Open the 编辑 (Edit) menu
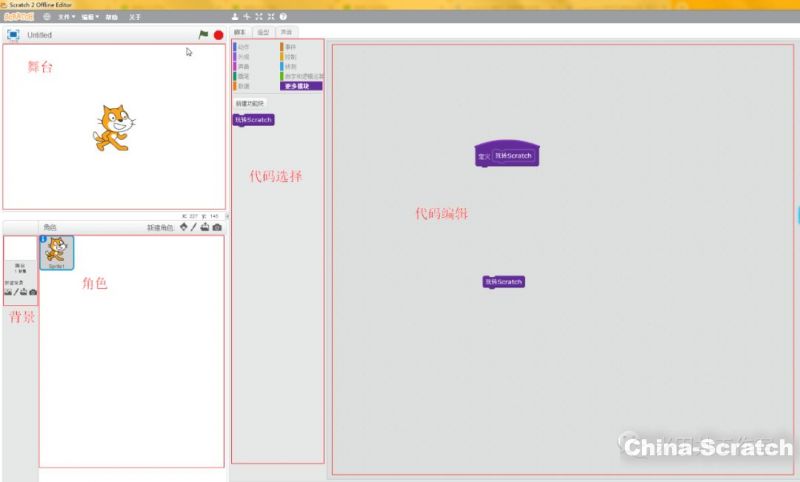800x482 pixels. point(89,17)
